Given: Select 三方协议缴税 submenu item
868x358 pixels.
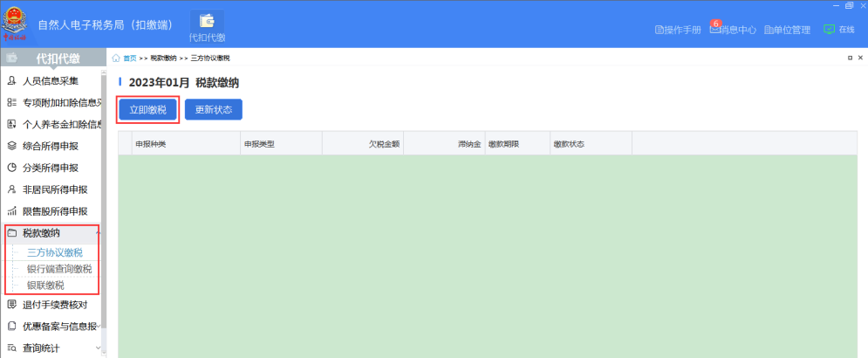Looking at the screenshot, I should tap(55, 252).
